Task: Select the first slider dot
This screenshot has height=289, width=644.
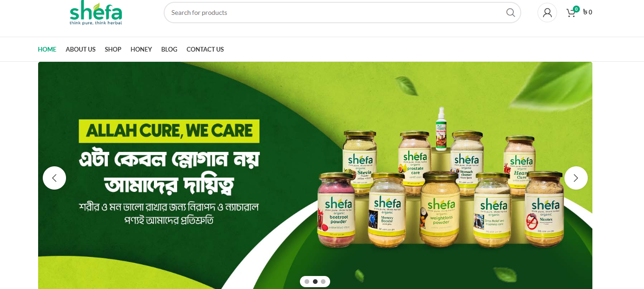Action: (x=307, y=282)
